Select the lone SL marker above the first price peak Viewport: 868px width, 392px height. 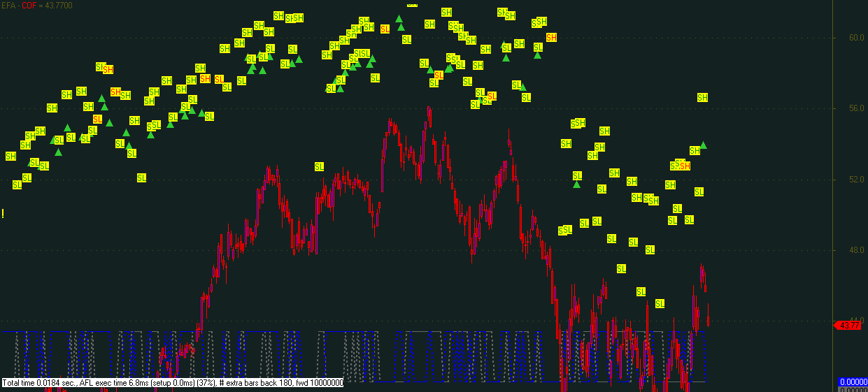(319, 166)
